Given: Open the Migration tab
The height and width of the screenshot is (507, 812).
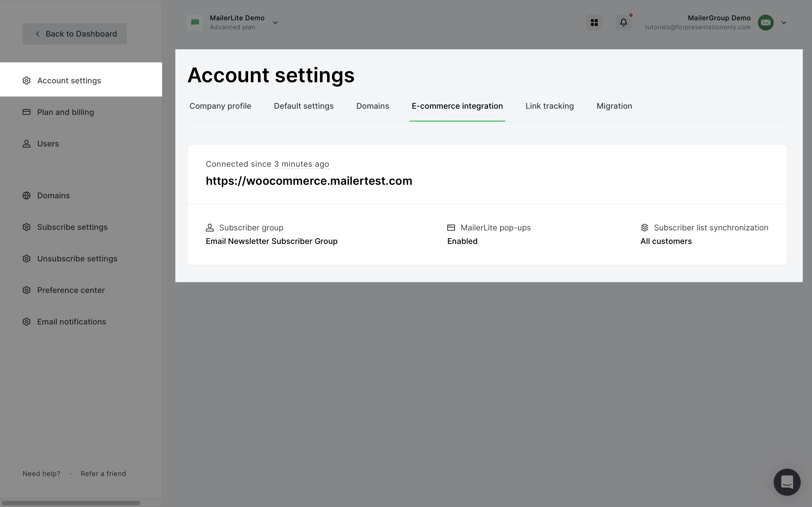Looking at the screenshot, I should (x=614, y=106).
